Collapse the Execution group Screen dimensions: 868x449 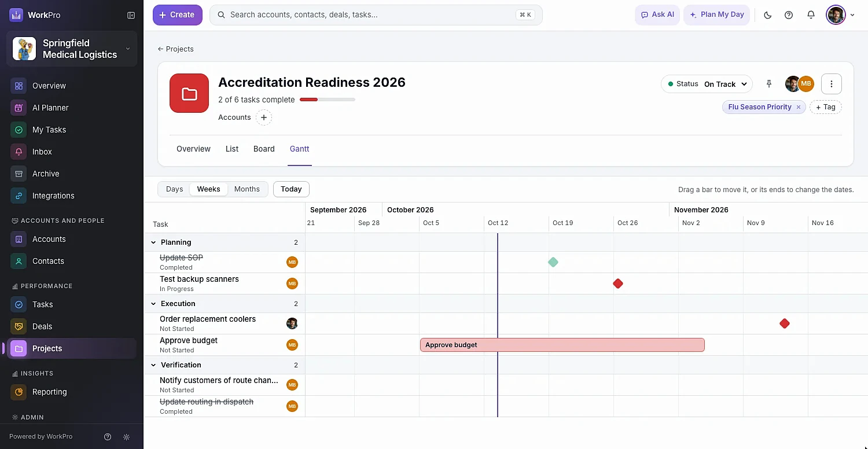tap(153, 304)
